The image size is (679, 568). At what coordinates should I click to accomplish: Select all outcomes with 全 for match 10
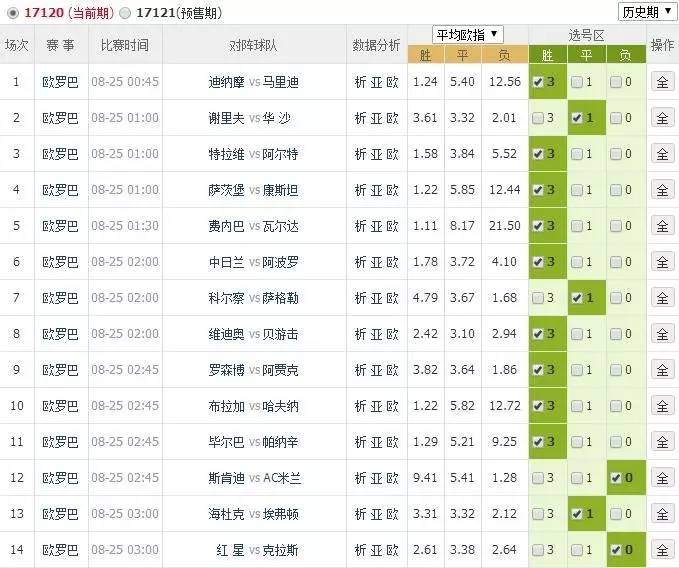(x=662, y=406)
